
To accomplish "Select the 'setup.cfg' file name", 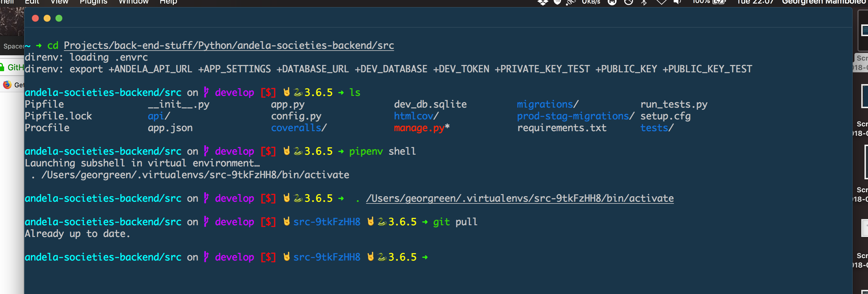I will (x=665, y=116).
